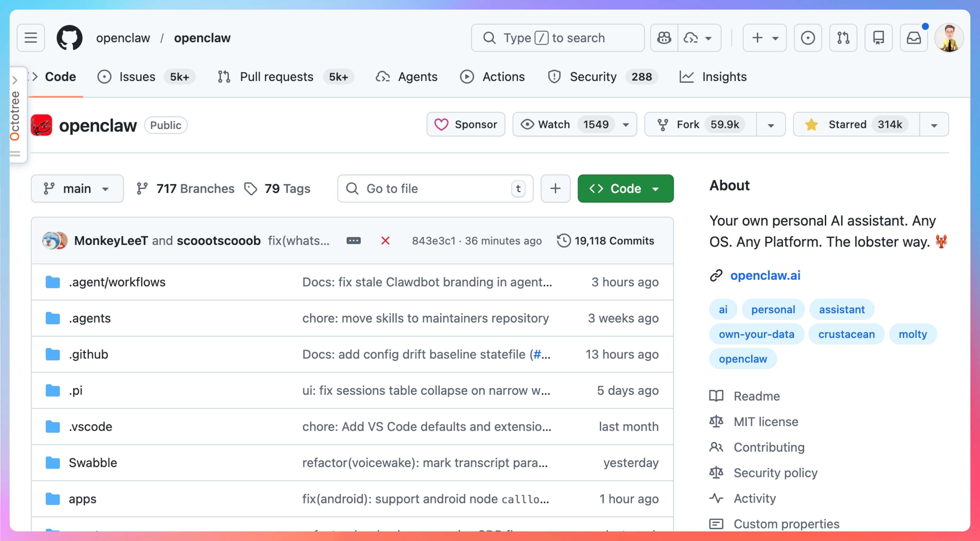Image resolution: width=980 pixels, height=541 pixels.
Task: Show commit details via ellipsis button
Action: [x=353, y=241]
